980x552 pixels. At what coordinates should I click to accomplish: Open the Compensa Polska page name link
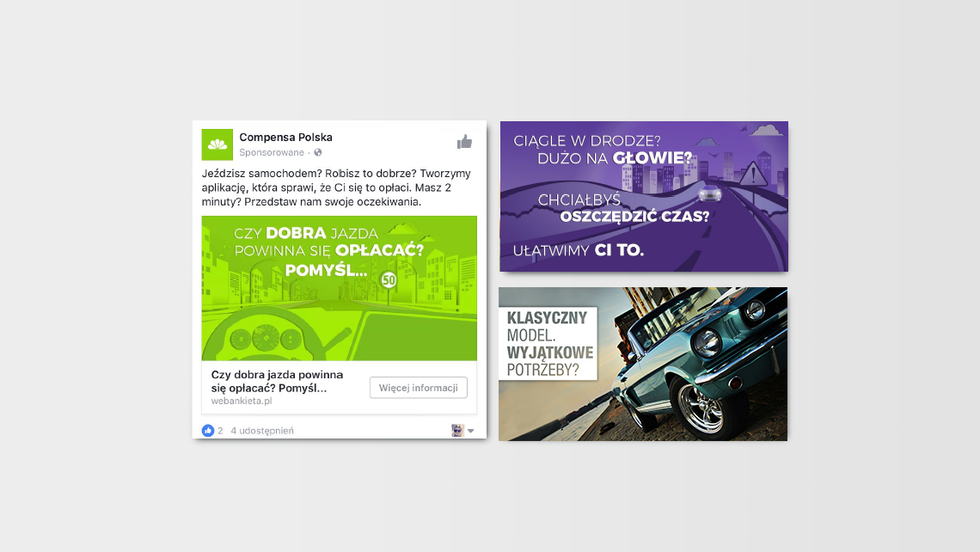[x=285, y=138]
